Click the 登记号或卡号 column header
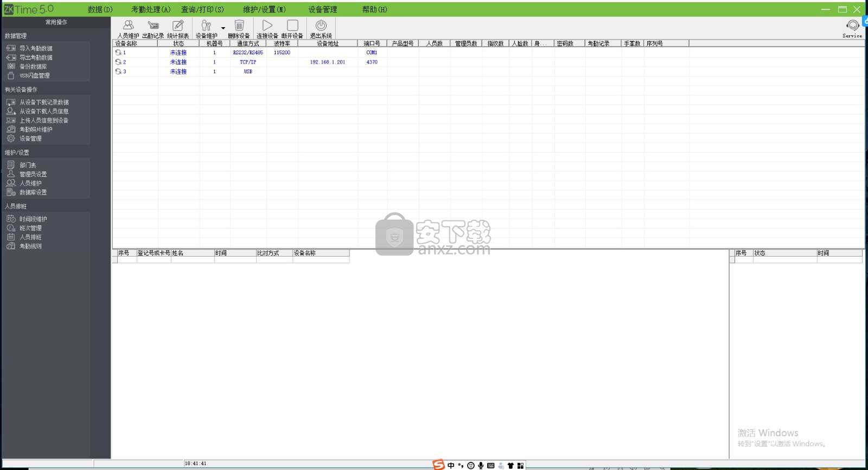The image size is (868, 470). tap(154, 253)
